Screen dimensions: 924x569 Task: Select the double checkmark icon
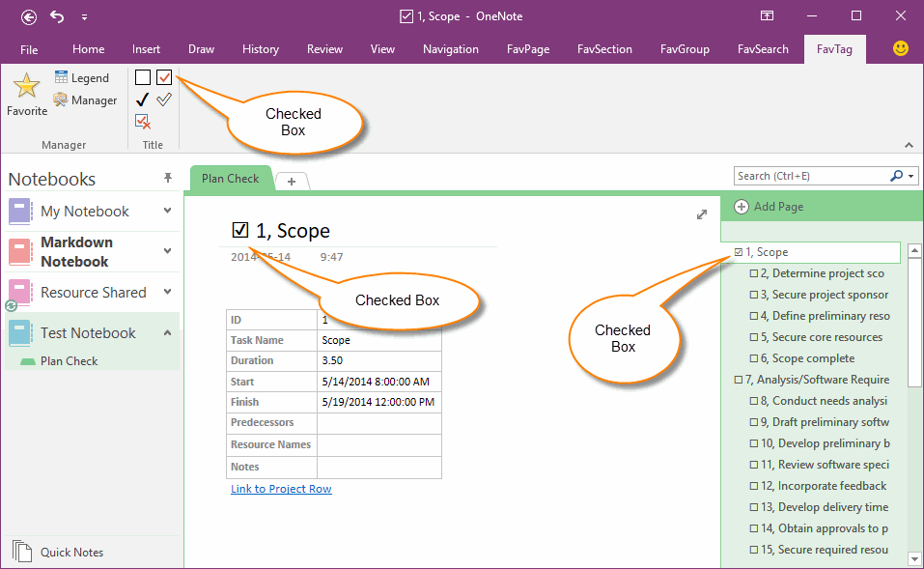click(164, 99)
